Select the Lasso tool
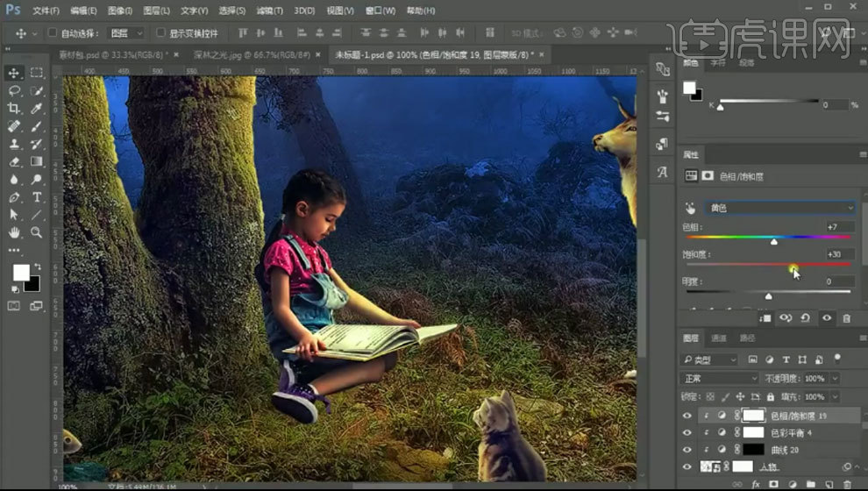 [14, 90]
